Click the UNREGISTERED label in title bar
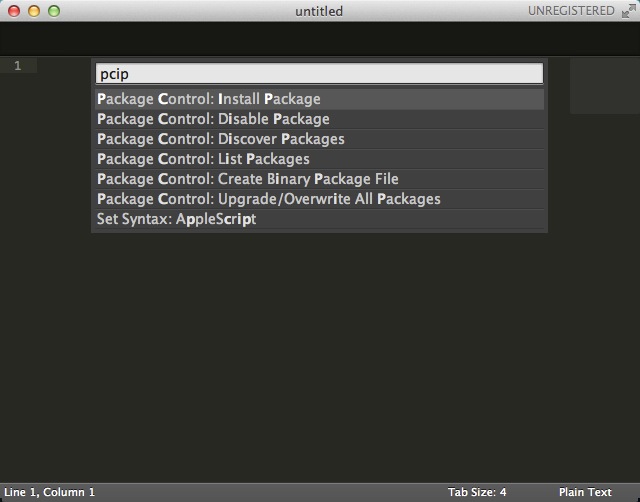 (x=571, y=11)
